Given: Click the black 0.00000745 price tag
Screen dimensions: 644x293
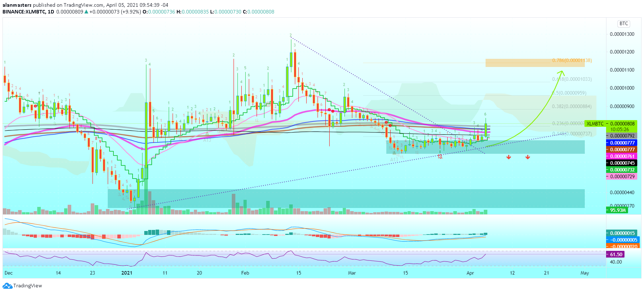Looking at the screenshot, I should (622, 163).
